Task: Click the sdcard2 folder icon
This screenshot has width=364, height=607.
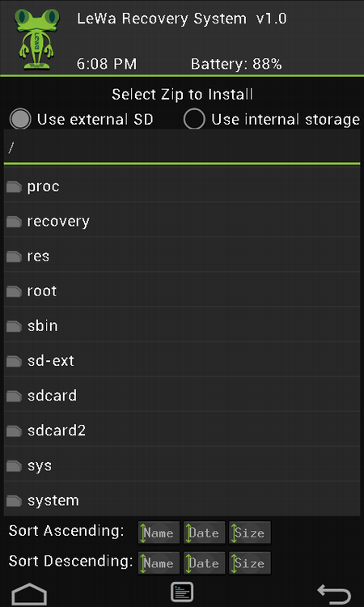Action: (14, 431)
